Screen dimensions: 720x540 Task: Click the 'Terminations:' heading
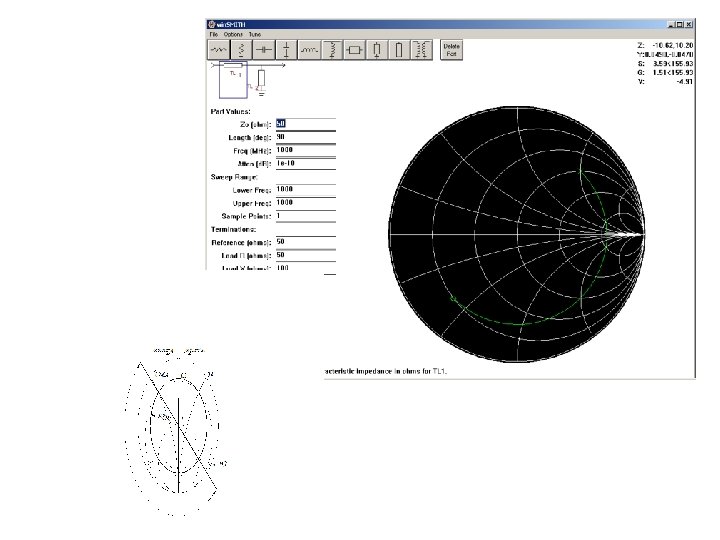pos(233,230)
